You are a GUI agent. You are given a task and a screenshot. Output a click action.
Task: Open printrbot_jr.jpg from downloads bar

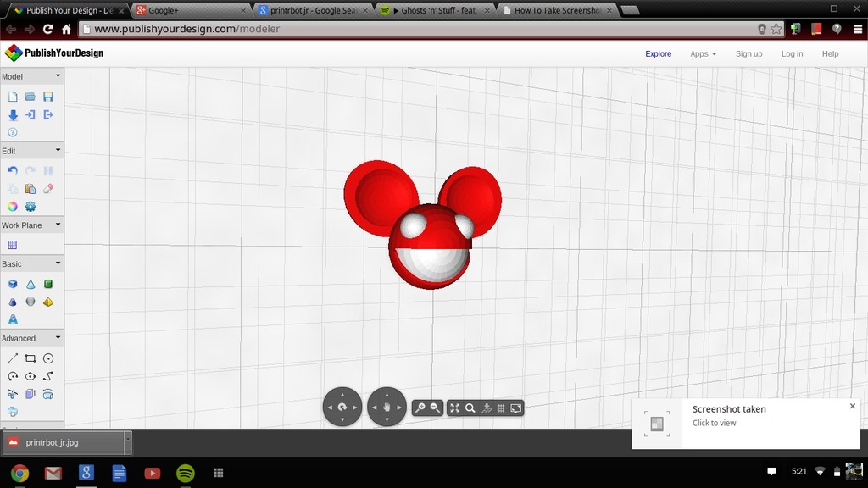click(x=63, y=442)
